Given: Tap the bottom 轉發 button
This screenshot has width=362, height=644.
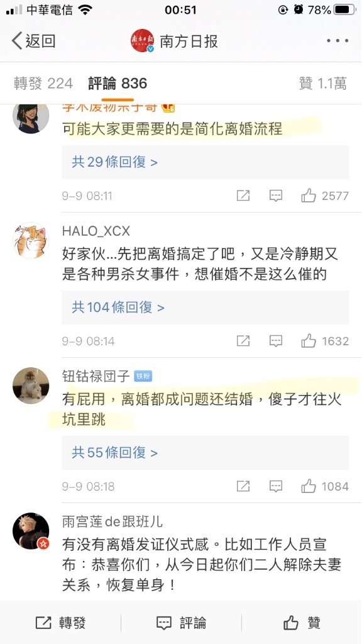Looking at the screenshot, I should coord(60,623).
